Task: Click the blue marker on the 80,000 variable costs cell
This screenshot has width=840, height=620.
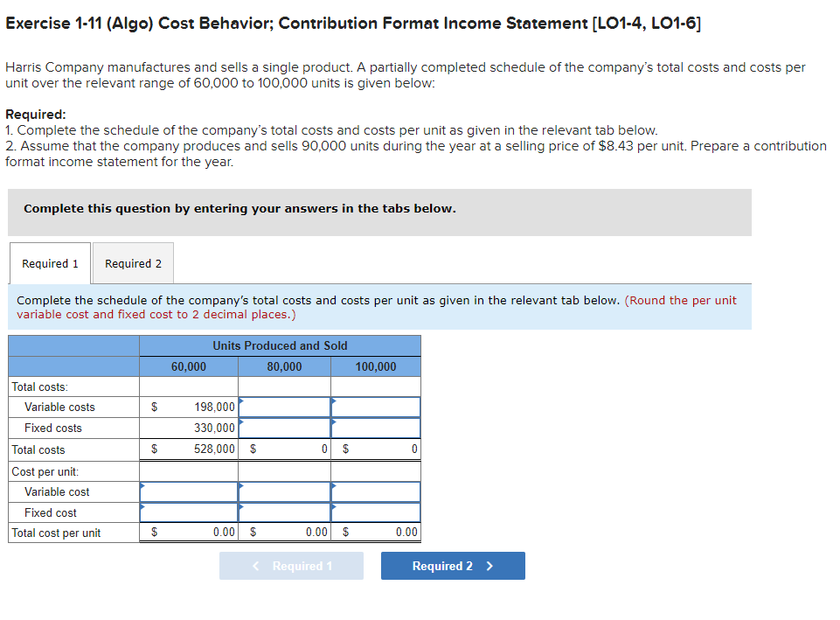Action: pyautogui.click(x=242, y=400)
